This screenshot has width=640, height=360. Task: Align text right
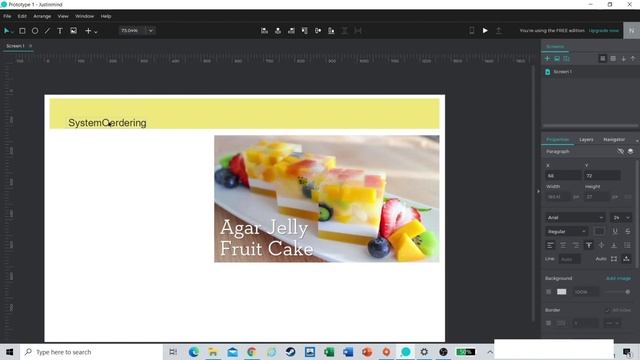tap(576, 245)
